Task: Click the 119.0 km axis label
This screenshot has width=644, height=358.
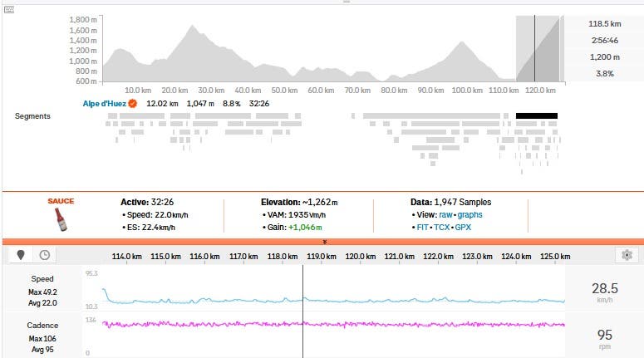Action: (x=322, y=256)
